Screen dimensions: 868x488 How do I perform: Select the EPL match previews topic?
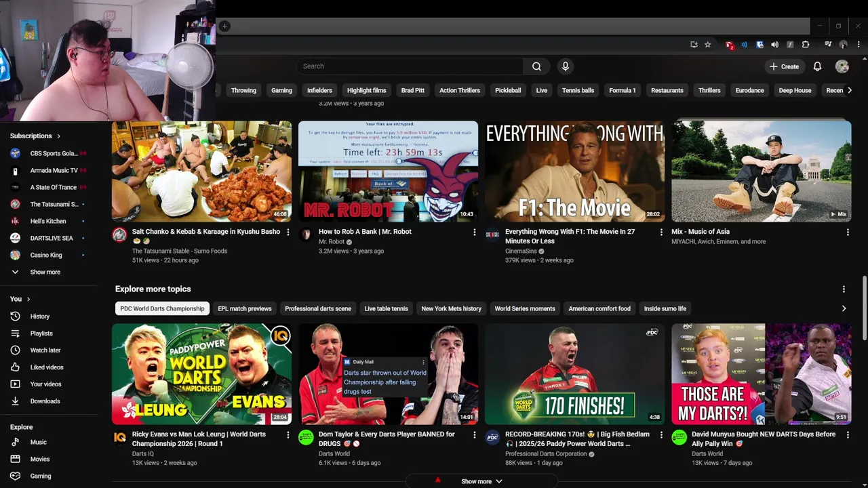pyautogui.click(x=245, y=308)
